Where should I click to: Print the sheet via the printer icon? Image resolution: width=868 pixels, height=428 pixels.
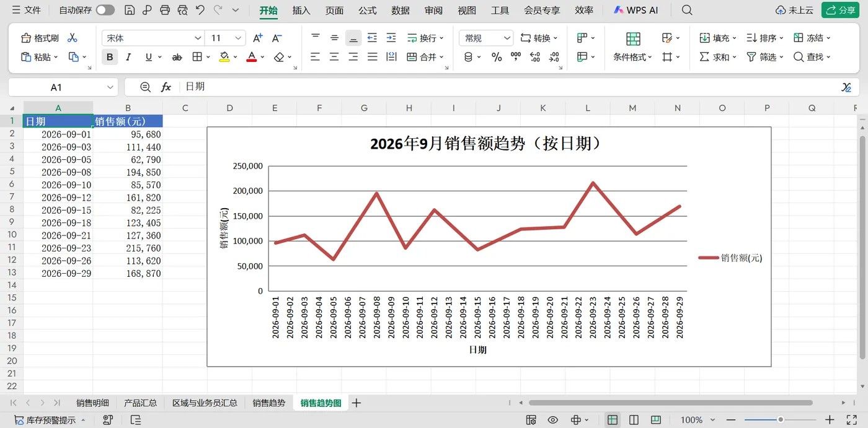pos(165,10)
